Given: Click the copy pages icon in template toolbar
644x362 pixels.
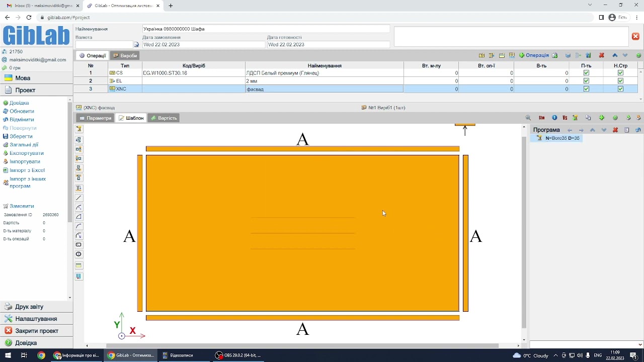Looking at the screenshot, I should click(x=588, y=118).
